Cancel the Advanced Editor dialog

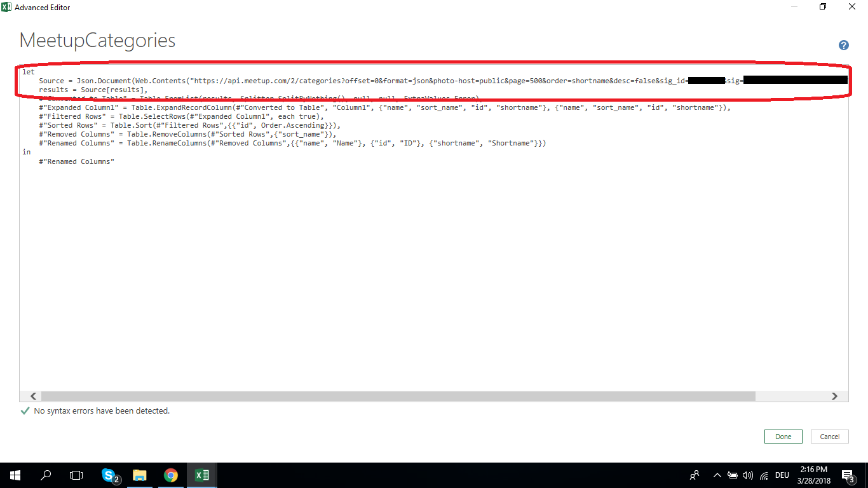[830, 437]
